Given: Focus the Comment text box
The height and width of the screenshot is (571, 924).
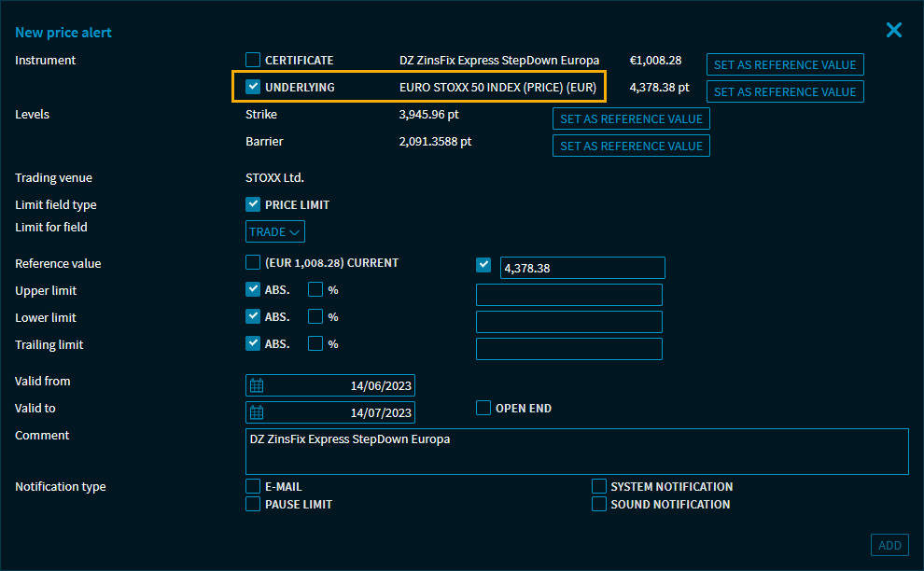Looking at the screenshot, I should tap(576, 452).
